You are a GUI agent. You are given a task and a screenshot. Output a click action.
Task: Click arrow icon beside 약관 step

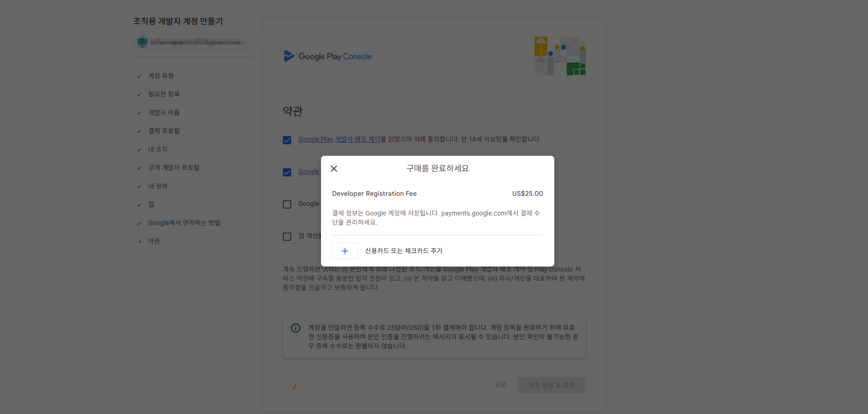139,242
